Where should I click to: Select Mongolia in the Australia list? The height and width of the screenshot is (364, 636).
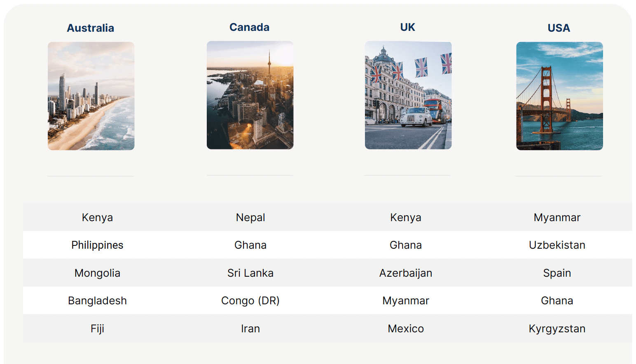pos(97,273)
